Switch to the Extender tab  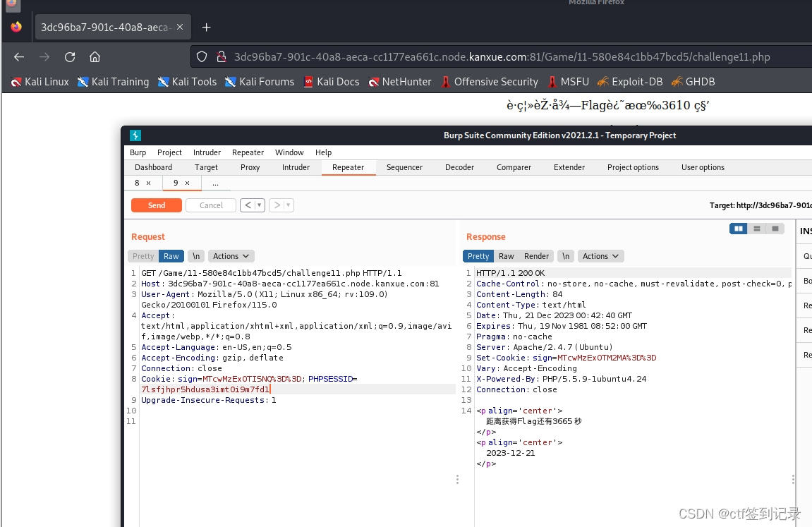click(569, 168)
